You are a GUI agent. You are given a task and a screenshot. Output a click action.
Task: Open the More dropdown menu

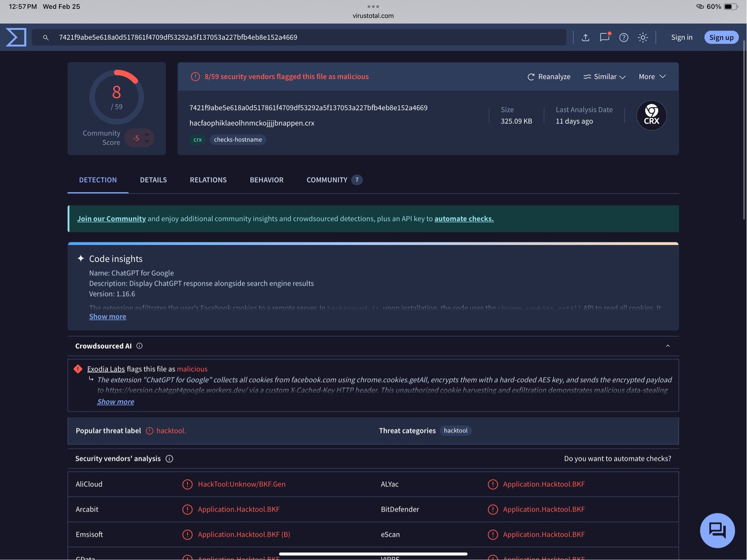[652, 77]
